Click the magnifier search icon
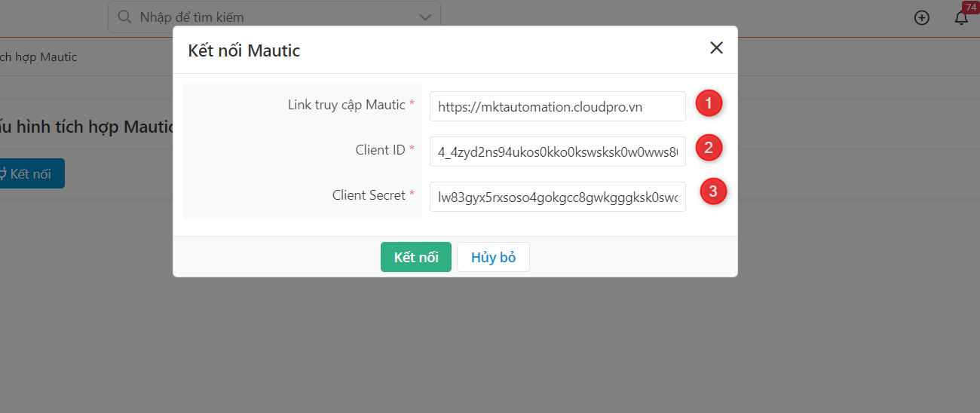 (126, 17)
